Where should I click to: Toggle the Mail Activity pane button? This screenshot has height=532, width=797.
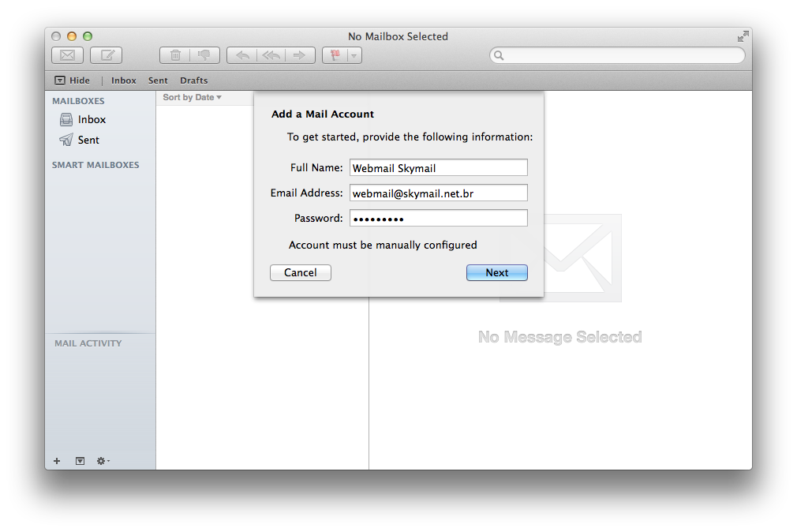(80, 461)
